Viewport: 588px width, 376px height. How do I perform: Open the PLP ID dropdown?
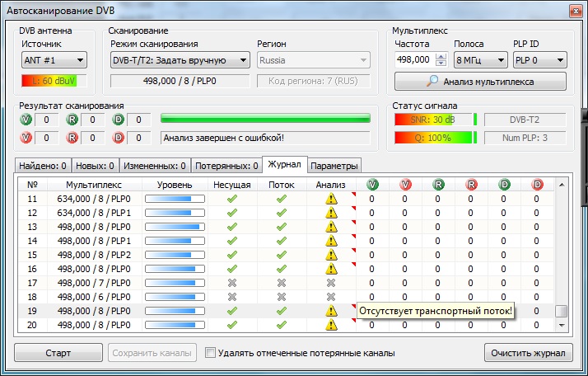click(x=539, y=59)
